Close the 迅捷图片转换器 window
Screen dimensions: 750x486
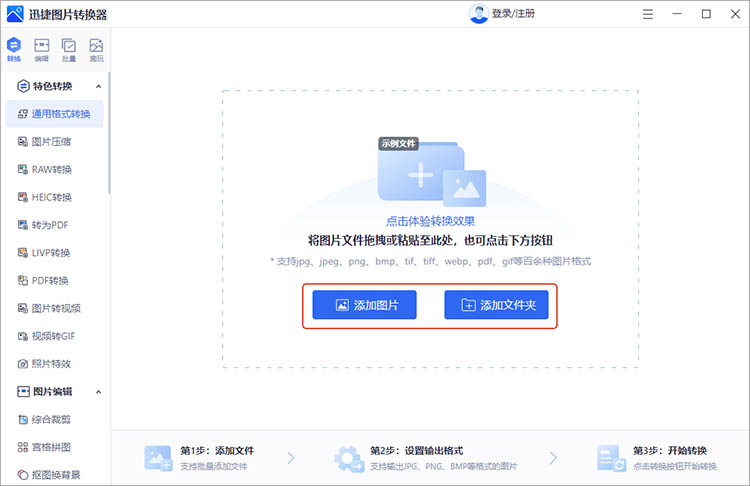pos(735,14)
